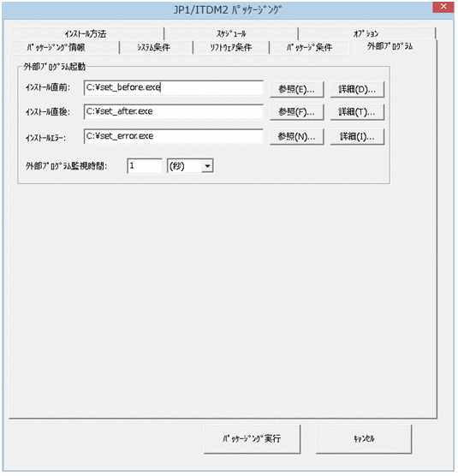Browse with 参照(F)... button

point(296,112)
